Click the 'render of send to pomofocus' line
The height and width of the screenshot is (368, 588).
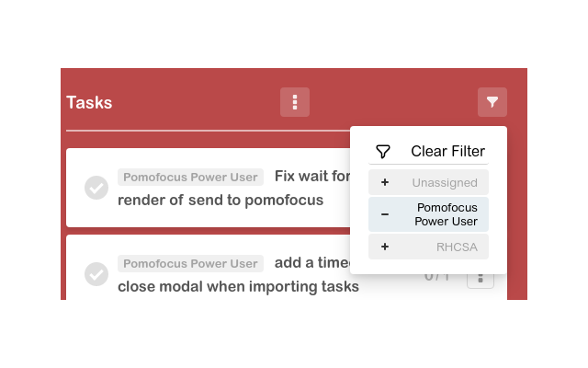(x=220, y=200)
